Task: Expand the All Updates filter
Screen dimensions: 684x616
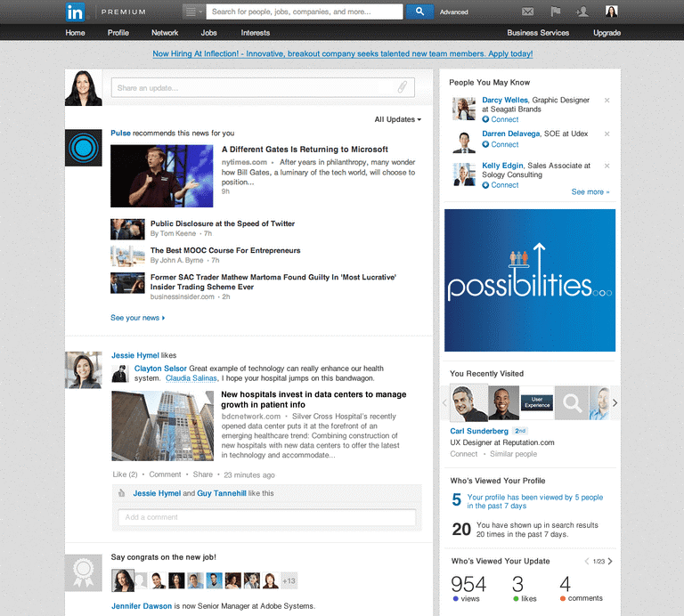Action: tap(397, 119)
